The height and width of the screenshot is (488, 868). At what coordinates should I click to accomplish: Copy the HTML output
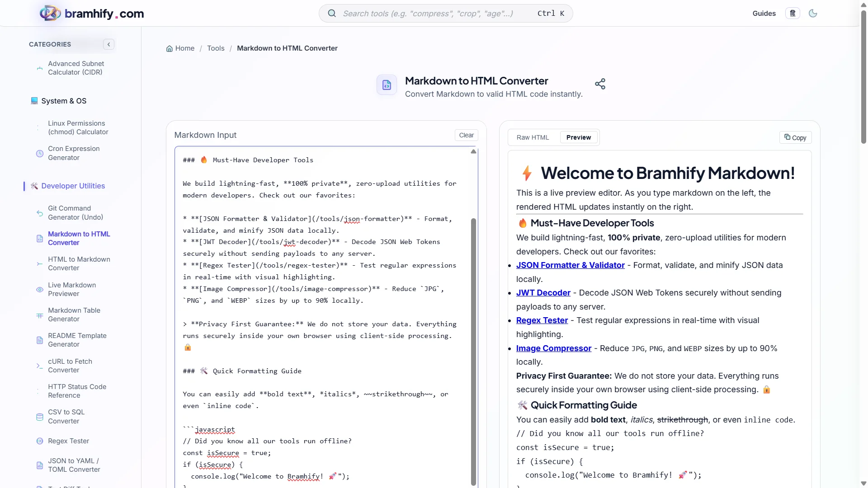[795, 137]
